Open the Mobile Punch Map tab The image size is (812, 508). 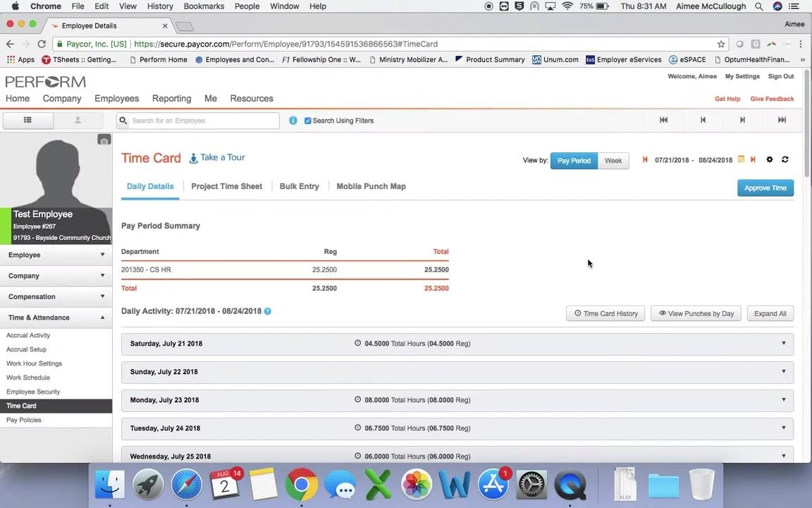coord(371,186)
